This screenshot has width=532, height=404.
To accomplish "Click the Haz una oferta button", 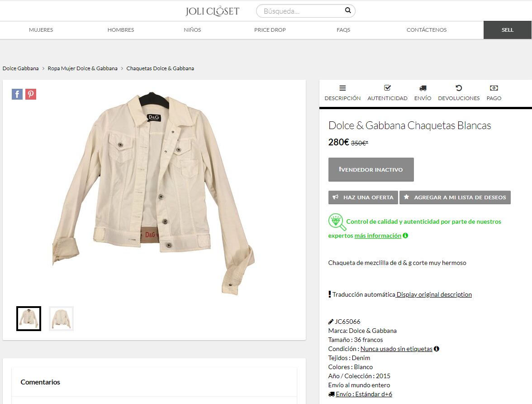I will [363, 197].
